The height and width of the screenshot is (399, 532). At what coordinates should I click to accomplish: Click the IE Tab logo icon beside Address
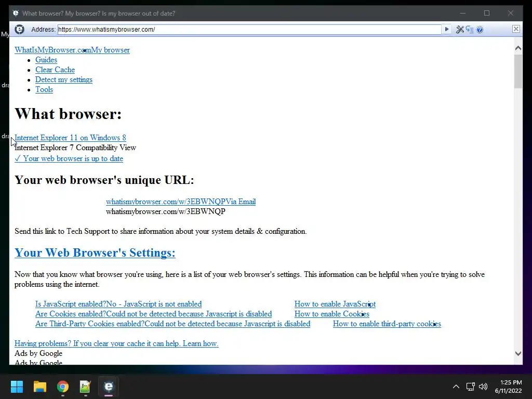[x=19, y=30]
